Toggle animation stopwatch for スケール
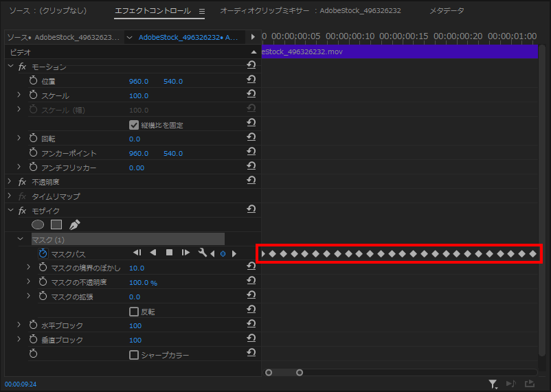Image resolution: width=551 pixels, height=392 pixels. click(x=34, y=95)
